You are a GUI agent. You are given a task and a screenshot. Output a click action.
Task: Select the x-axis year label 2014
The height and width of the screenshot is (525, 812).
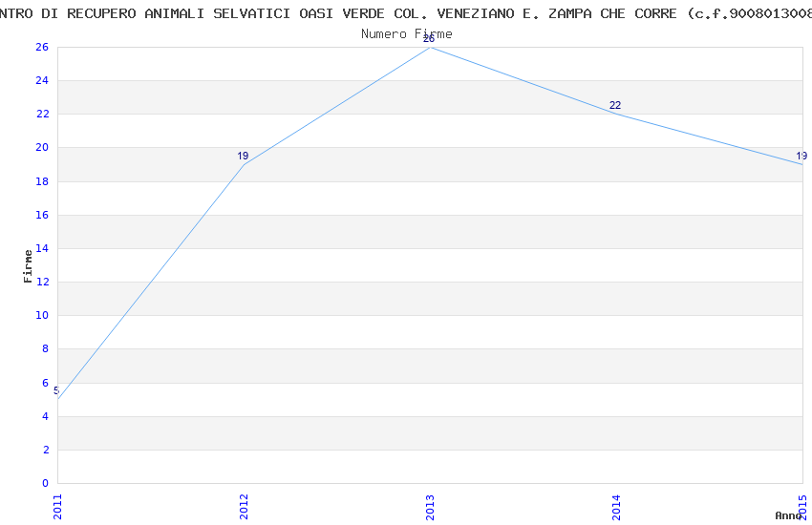(616, 506)
